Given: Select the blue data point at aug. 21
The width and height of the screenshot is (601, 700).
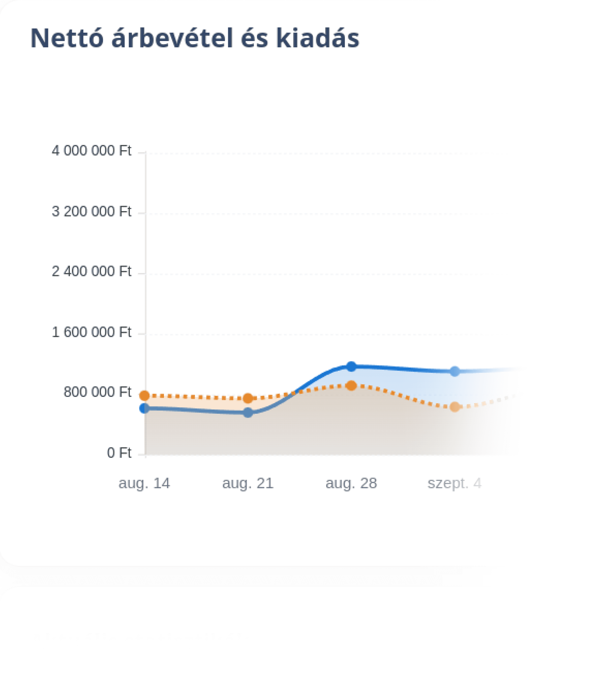Looking at the screenshot, I should [x=248, y=413].
